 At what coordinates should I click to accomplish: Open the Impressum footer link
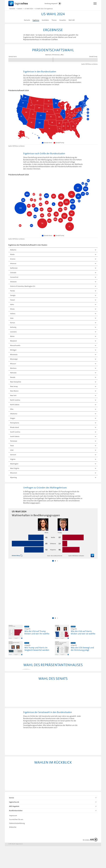click(x=13, y=815)
